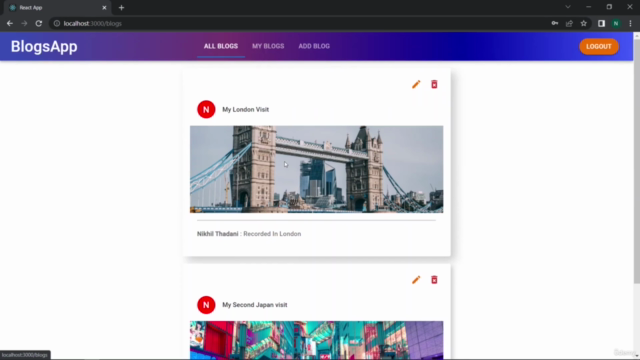Reload the current page
This screenshot has width=640, height=360.
[x=39, y=24]
